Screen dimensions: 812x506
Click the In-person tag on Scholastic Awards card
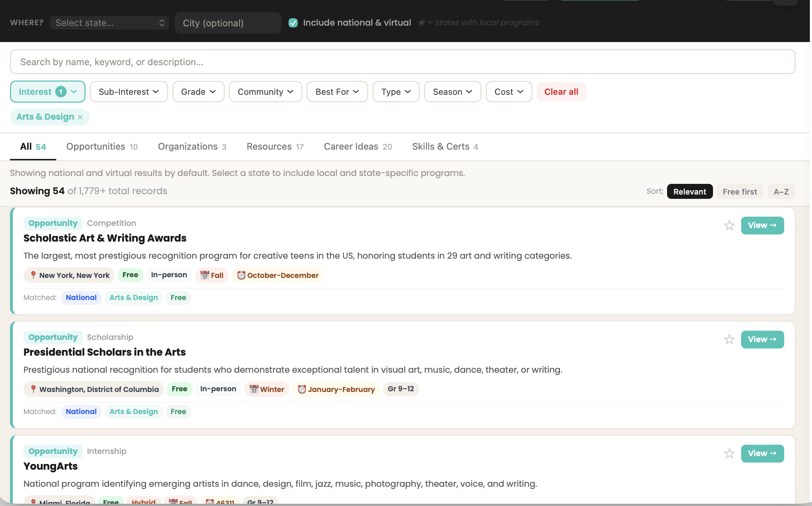pos(169,275)
